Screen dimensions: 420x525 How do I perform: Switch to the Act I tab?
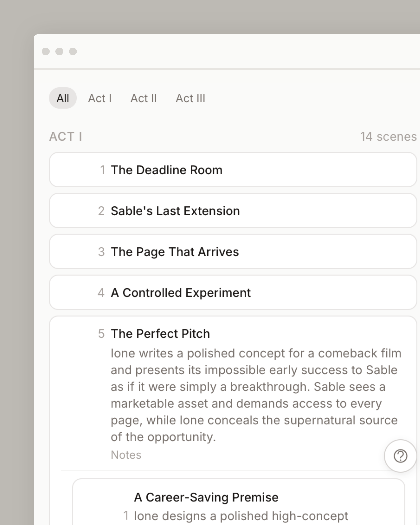click(x=100, y=98)
